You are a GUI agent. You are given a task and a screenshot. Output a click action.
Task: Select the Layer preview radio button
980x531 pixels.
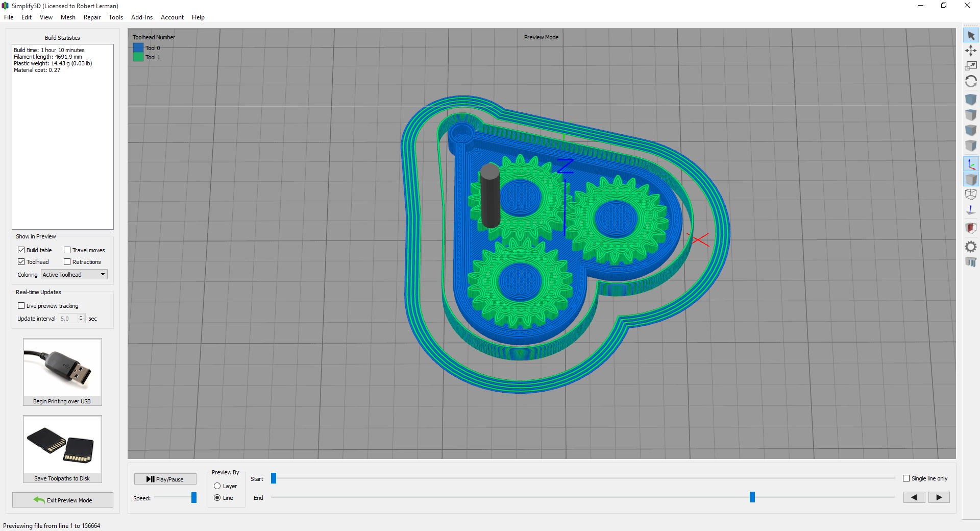[217, 486]
